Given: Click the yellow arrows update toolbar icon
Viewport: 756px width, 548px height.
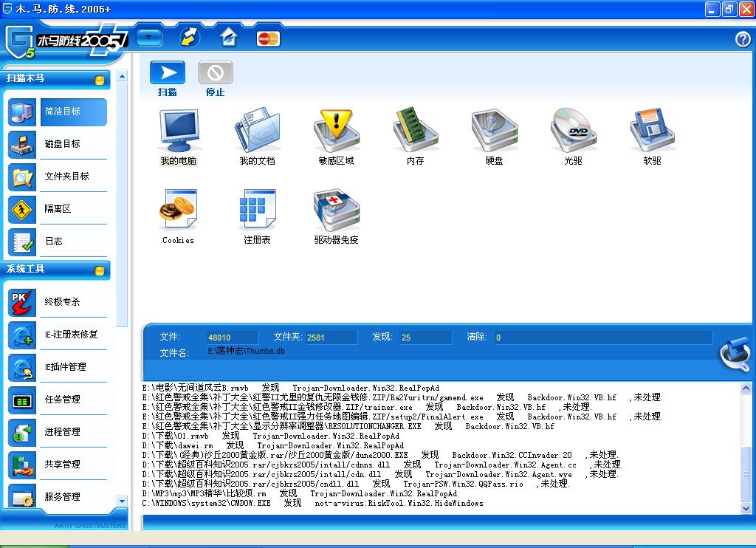Looking at the screenshot, I should pyautogui.click(x=190, y=37).
